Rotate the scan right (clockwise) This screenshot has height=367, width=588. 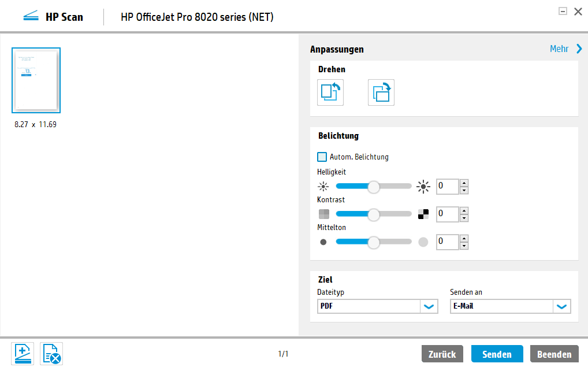(x=381, y=92)
